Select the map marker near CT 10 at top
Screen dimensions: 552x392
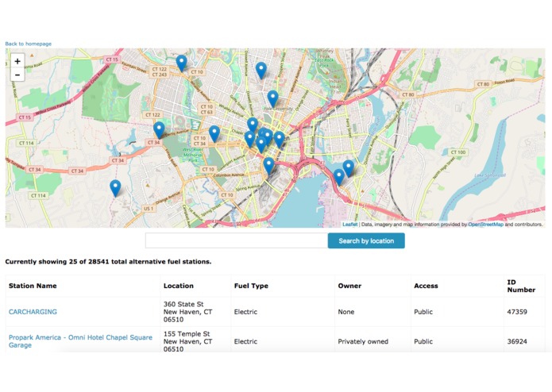[x=181, y=63]
